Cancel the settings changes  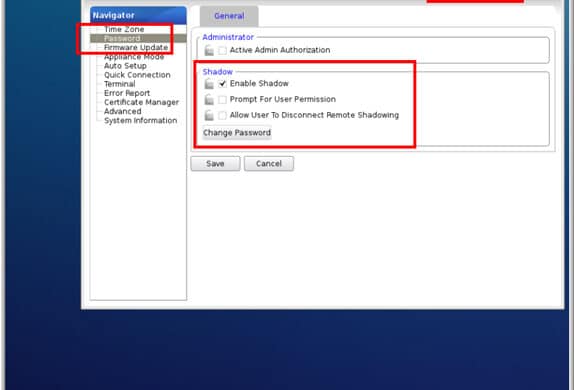pyautogui.click(x=269, y=164)
